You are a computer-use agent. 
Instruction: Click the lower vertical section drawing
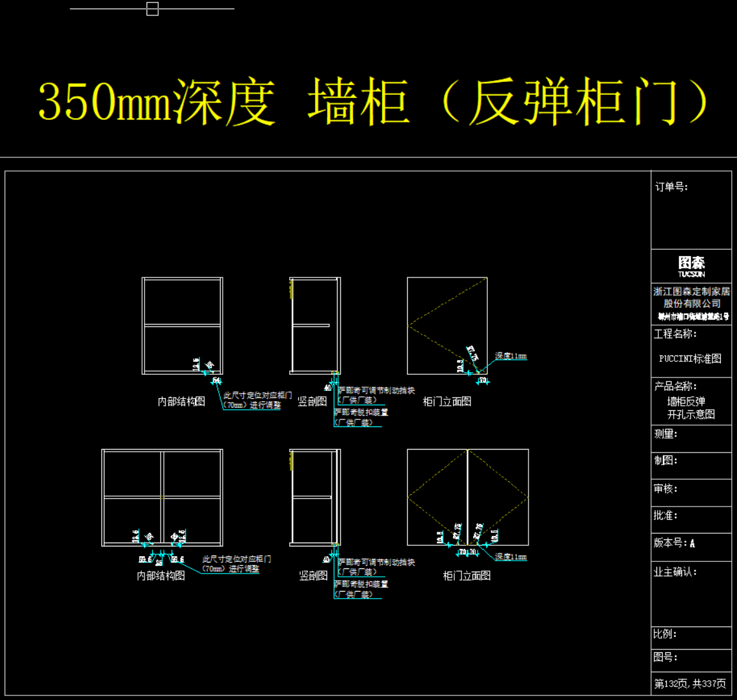pos(315,497)
